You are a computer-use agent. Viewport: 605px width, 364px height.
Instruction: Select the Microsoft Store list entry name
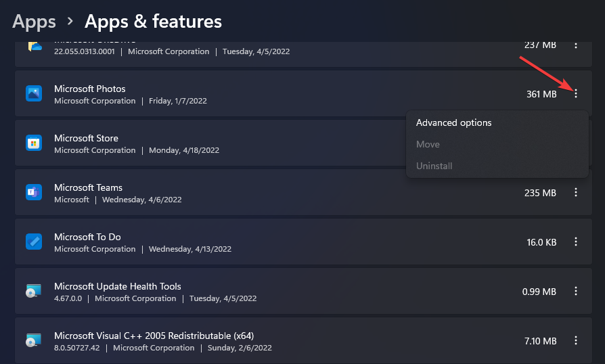pyautogui.click(x=86, y=138)
